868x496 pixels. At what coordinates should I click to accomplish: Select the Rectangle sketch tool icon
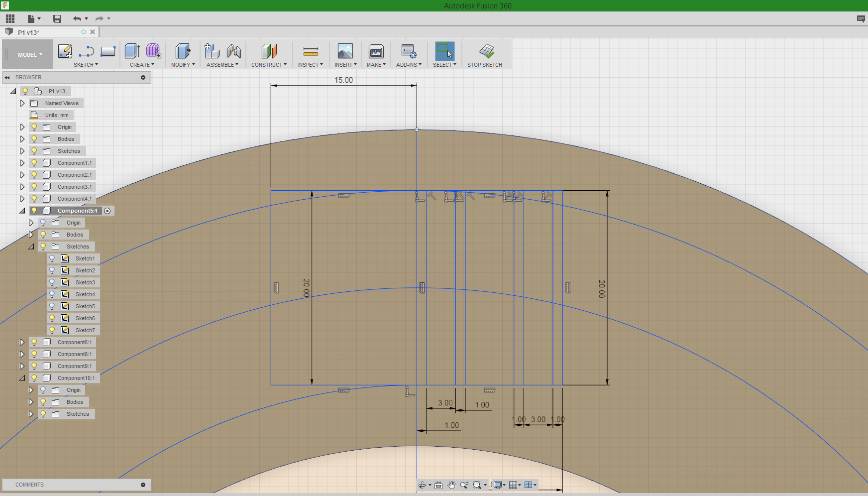(x=108, y=51)
